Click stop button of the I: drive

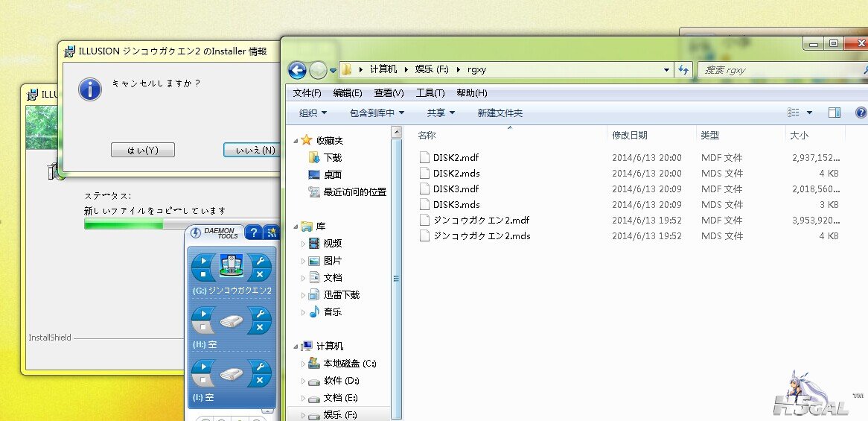coord(204,381)
